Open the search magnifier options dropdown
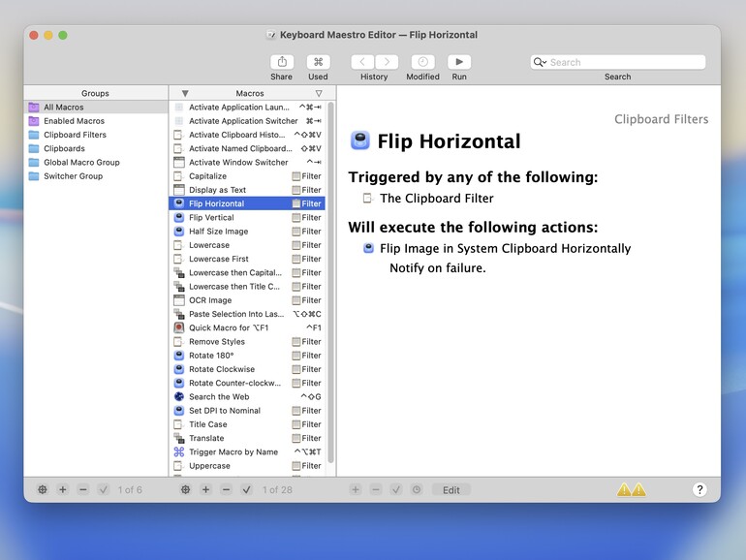Image resolution: width=746 pixels, height=560 pixels. click(540, 62)
